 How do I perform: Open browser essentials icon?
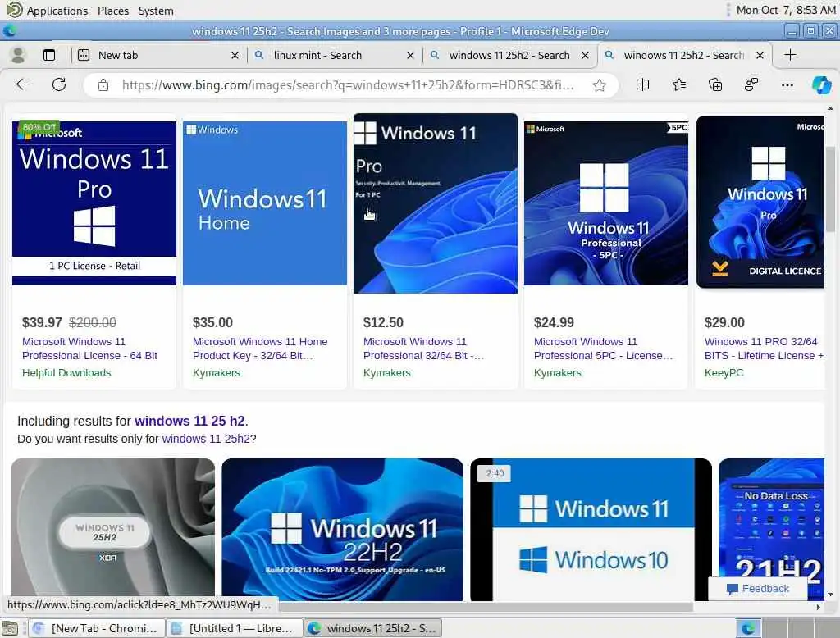click(x=751, y=84)
